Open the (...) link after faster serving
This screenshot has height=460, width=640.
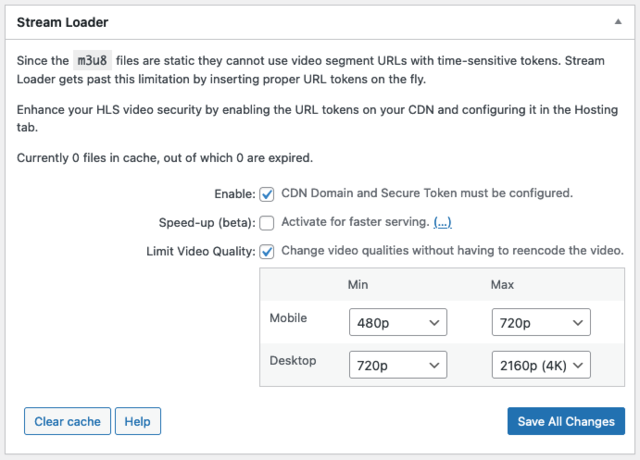coord(442,222)
